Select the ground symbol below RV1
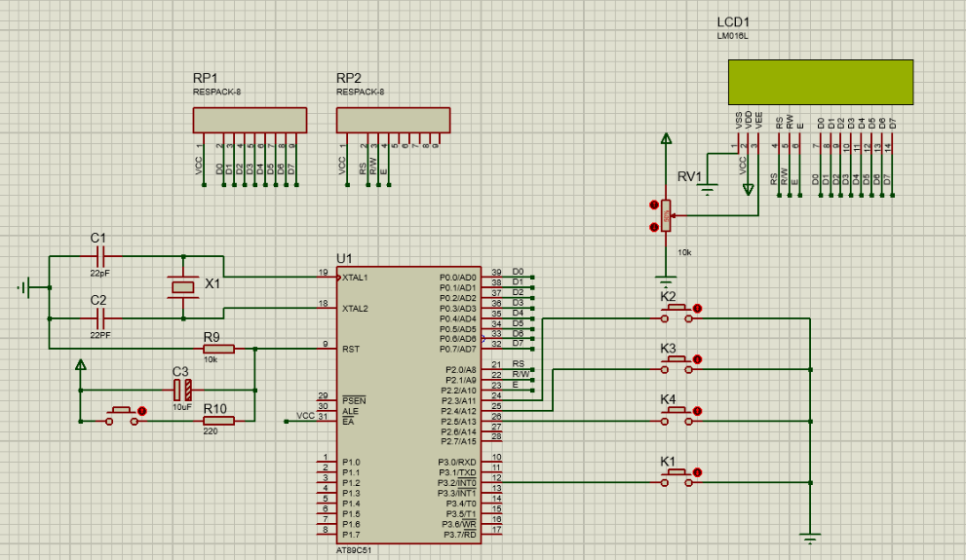The height and width of the screenshot is (560, 966). [x=666, y=280]
